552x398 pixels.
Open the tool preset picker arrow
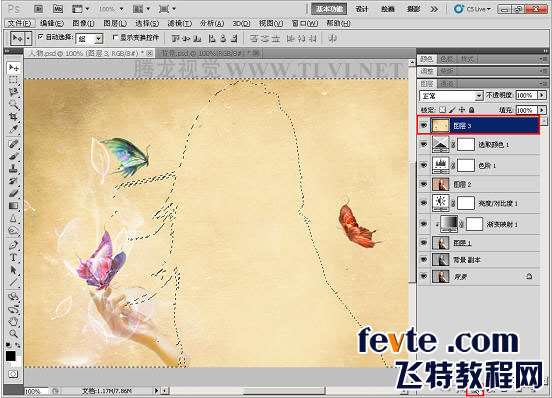(x=29, y=38)
